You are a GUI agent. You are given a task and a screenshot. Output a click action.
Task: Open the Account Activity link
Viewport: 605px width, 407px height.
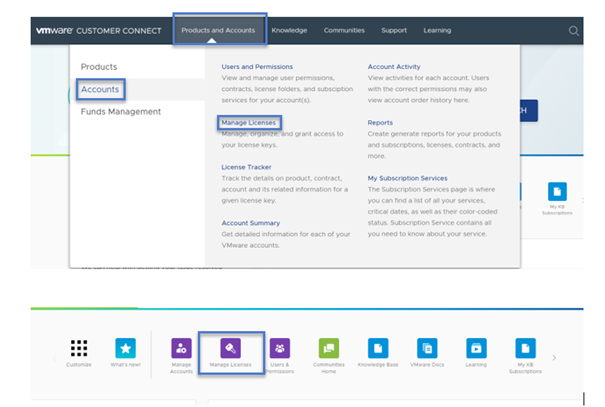click(x=394, y=66)
